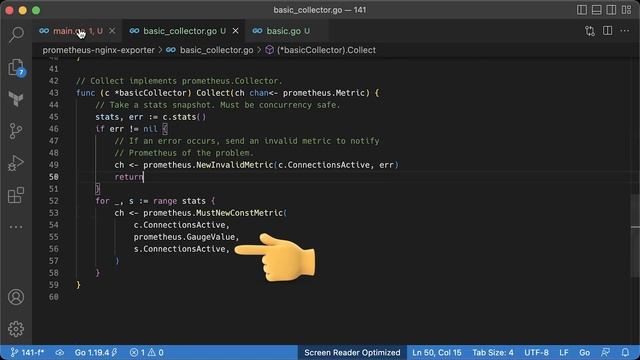Open the Run and Debug view
Screen dimensions: 640x360
pos(16,163)
